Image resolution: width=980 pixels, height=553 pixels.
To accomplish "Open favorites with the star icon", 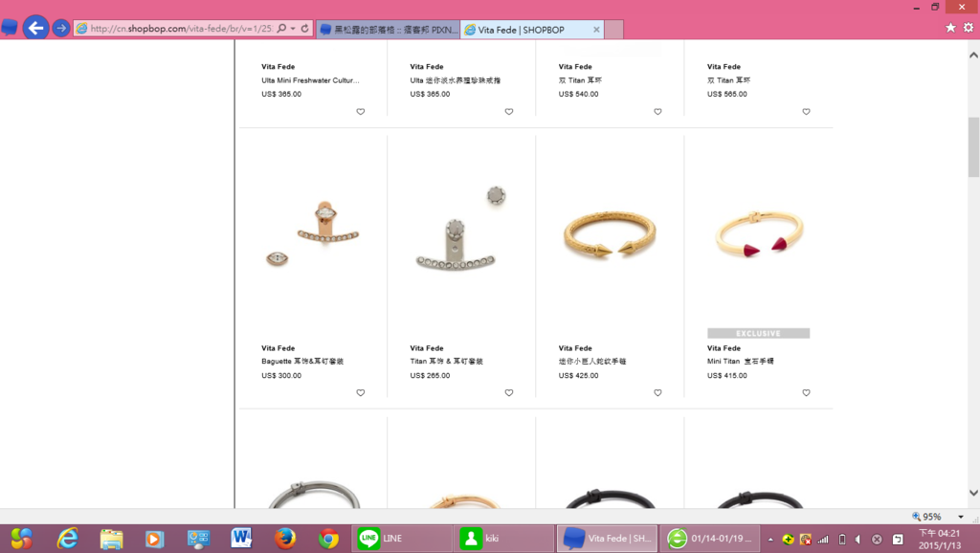I will [950, 28].
